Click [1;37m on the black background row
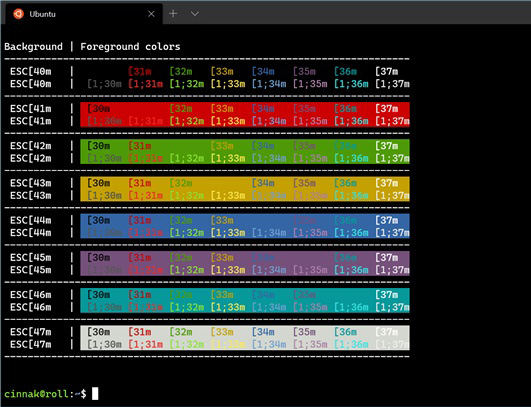531x407 pixels. point(392,84)
